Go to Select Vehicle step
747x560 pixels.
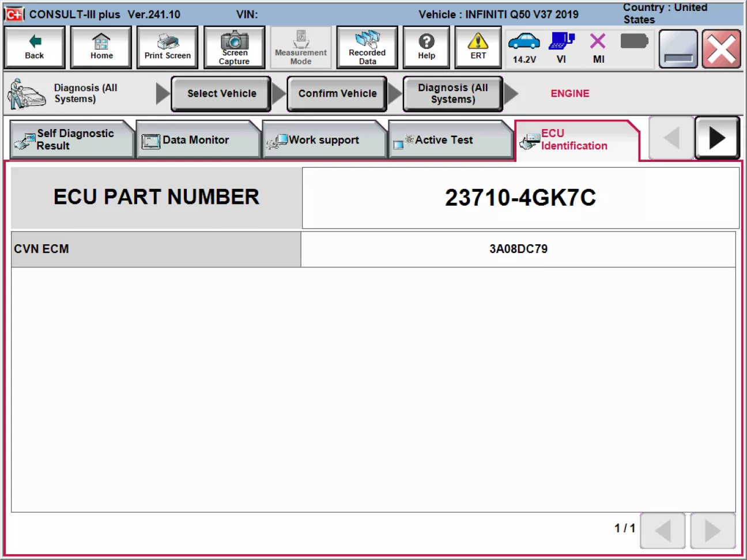(221, 93)
